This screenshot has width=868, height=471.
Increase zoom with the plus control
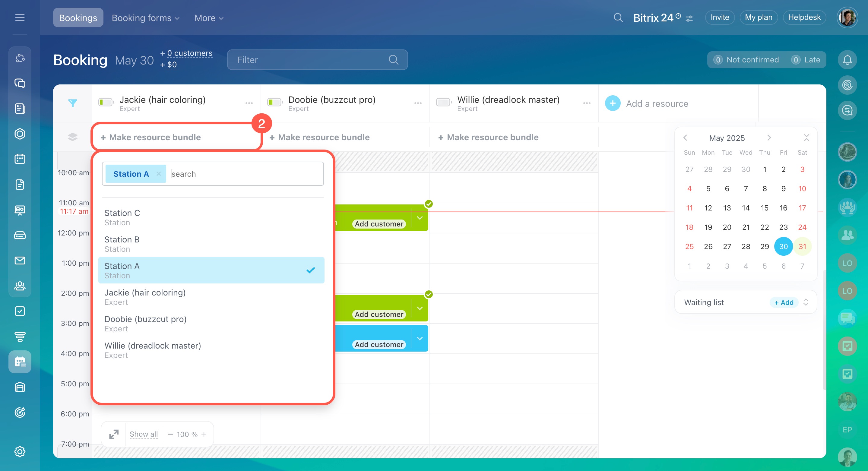coord(204,434)
